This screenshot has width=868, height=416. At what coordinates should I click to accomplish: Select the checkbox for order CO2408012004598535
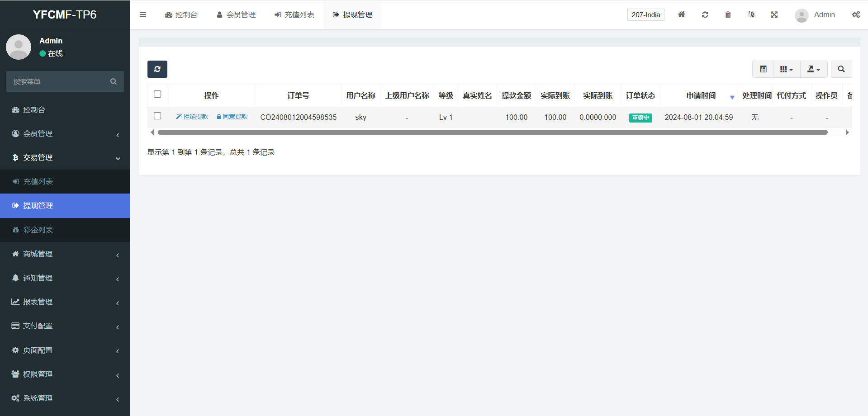(x=157, y=116)
